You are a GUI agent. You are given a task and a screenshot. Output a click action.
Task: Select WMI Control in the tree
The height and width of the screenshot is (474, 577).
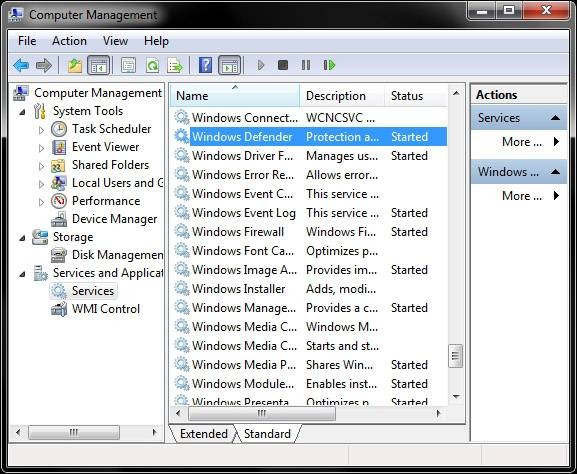[106, 309]
